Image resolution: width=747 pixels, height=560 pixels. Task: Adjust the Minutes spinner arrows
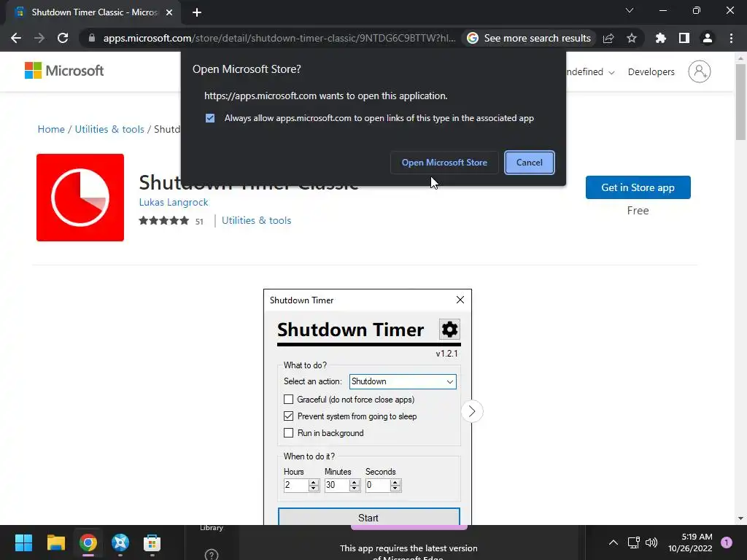pos(354,485)
